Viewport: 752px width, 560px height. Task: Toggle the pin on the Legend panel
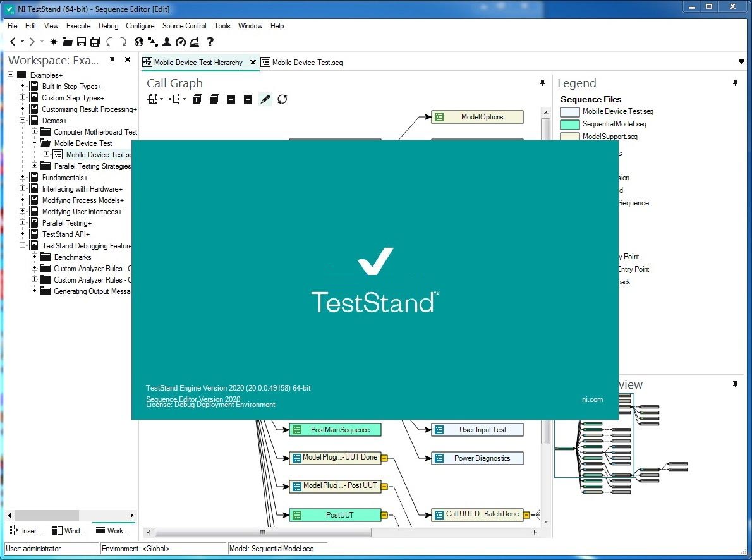click(x=735, y=82)
